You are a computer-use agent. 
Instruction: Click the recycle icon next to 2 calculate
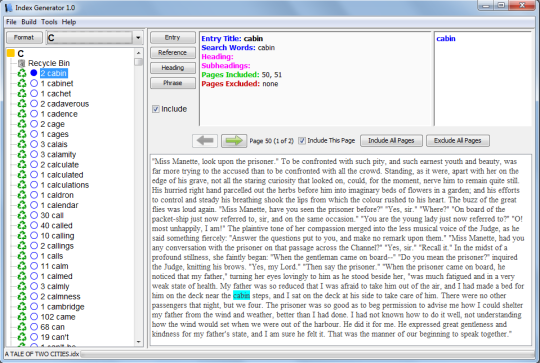(22, 164)
